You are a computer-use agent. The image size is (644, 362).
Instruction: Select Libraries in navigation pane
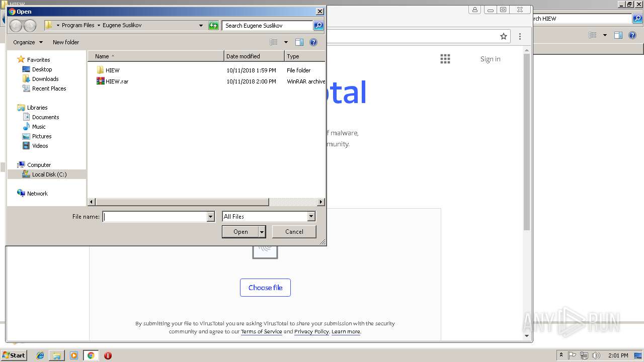pos(37,108)
